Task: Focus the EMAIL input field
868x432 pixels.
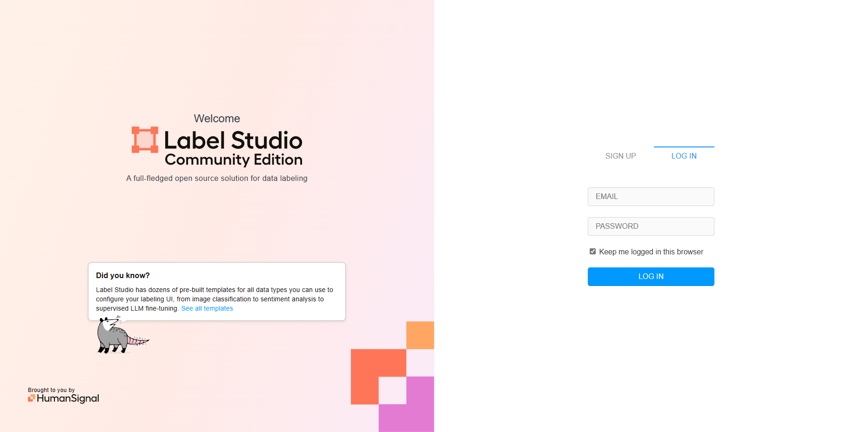Action: pos(651,197)
